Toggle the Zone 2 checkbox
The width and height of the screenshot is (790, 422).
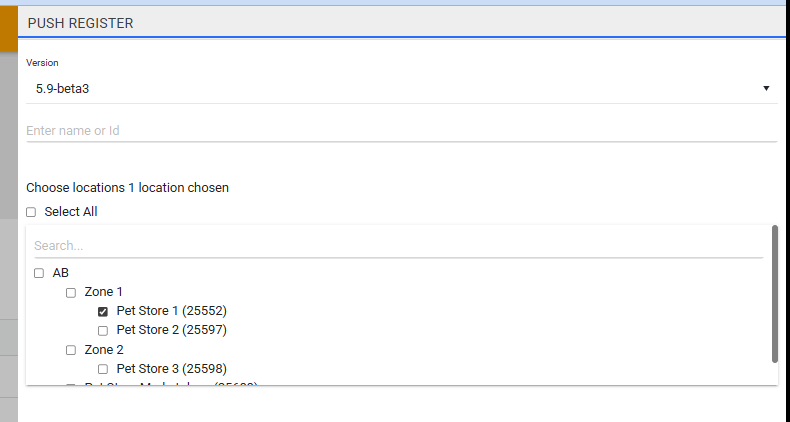click(71, 350)
